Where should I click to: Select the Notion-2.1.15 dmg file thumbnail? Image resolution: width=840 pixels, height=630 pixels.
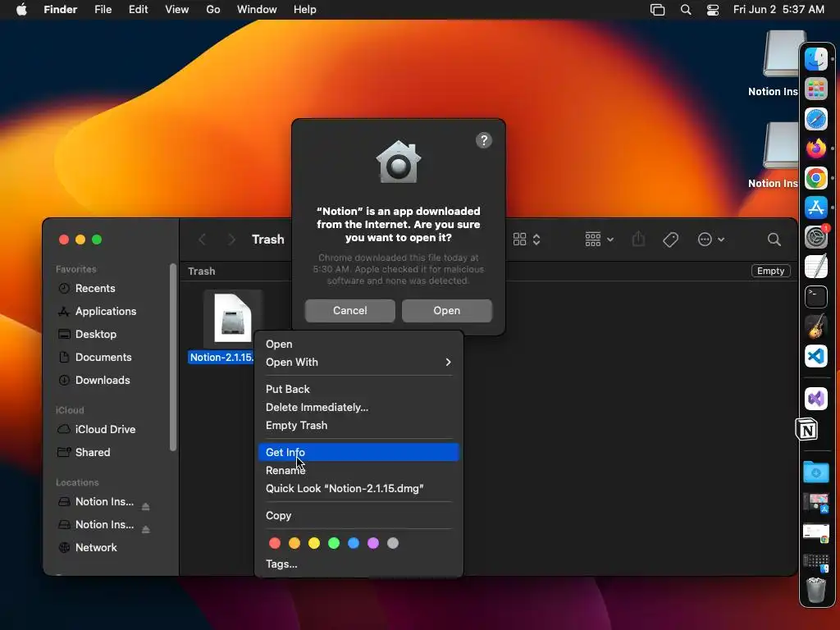[x=233, y=319]
